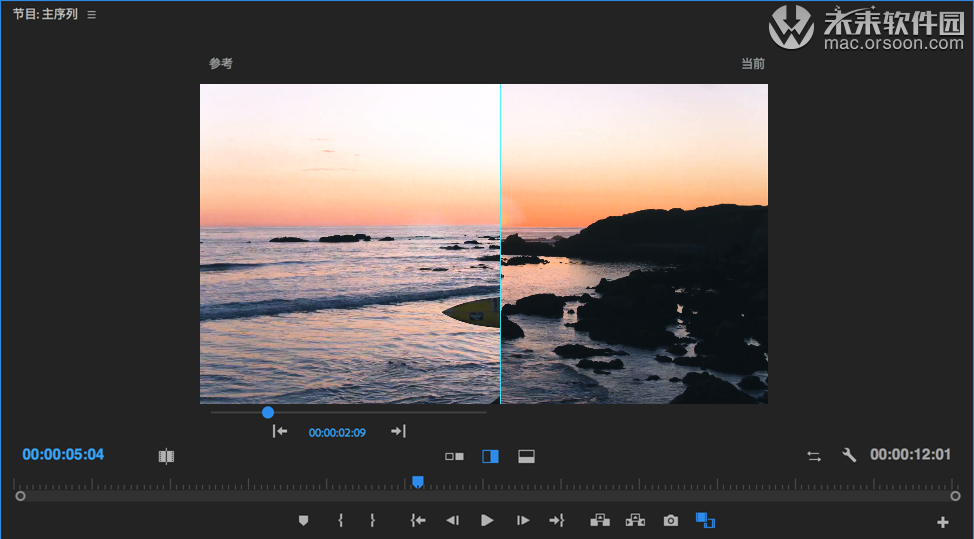Screen dimensions: 974x539
Task: Export frame with camera icon
Action: [x=671, y=520]
